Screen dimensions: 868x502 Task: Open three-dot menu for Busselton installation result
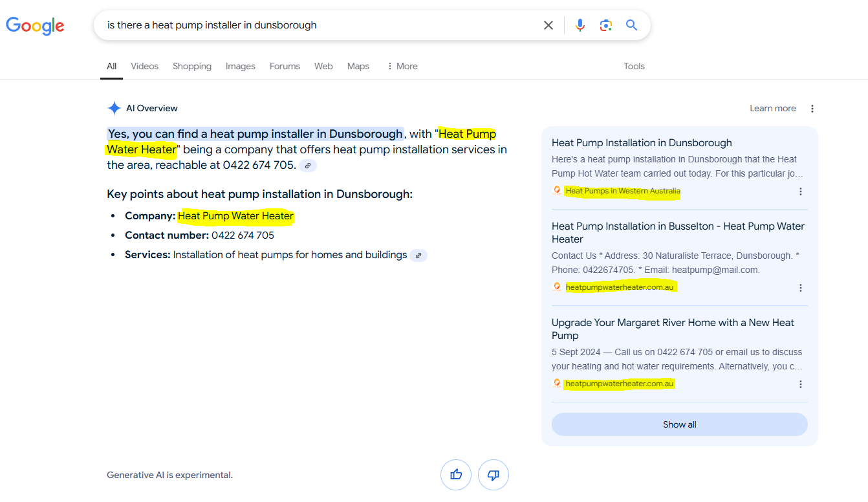801,288
